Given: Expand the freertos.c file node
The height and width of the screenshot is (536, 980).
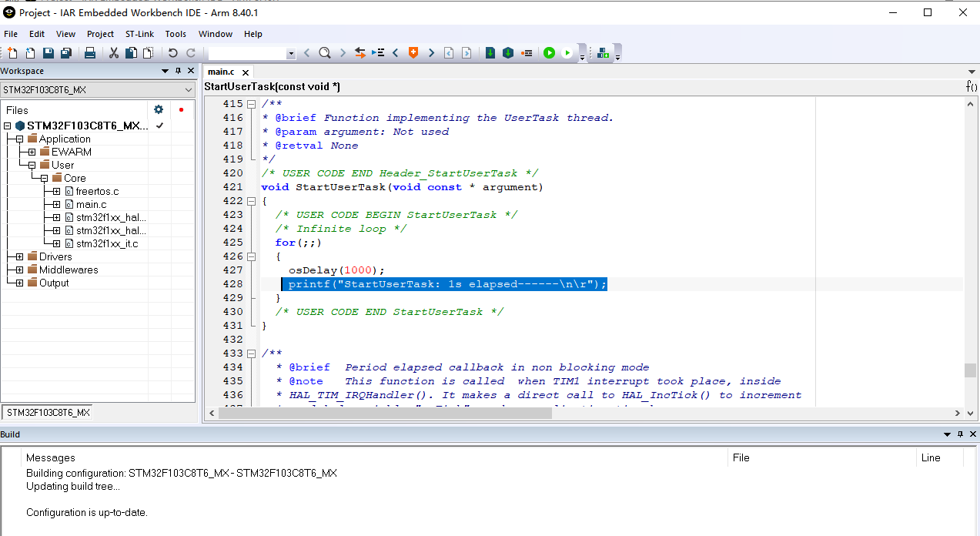Looking at the screenshot, I should coord(57,192).
